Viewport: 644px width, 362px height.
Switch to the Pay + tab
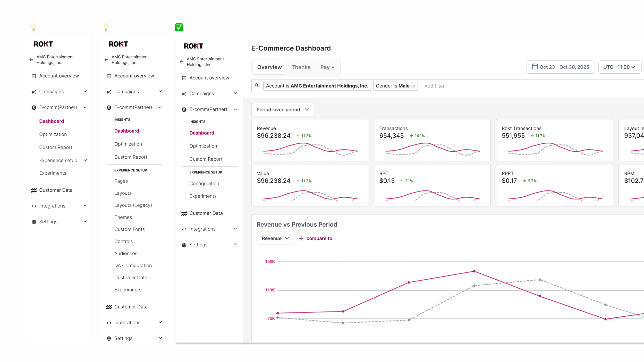(327, 67)
